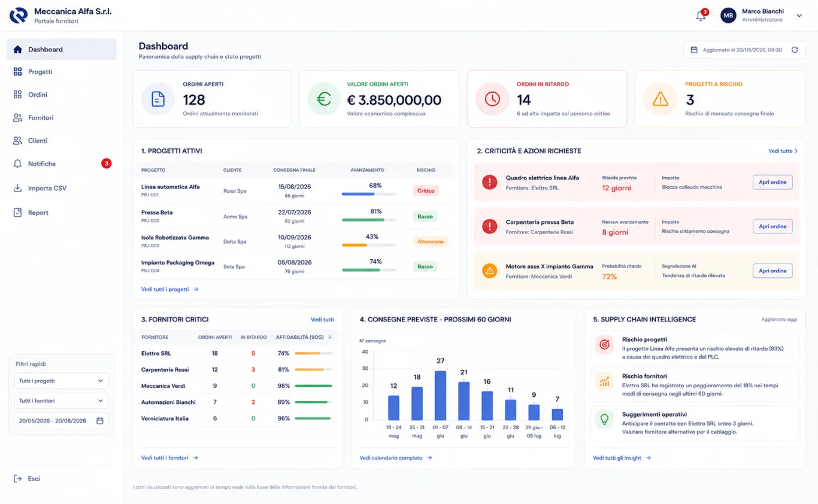818x504 pixels.
Task: Click the Elettro SRL 74% reliability bar
Action: click(313, 354)
